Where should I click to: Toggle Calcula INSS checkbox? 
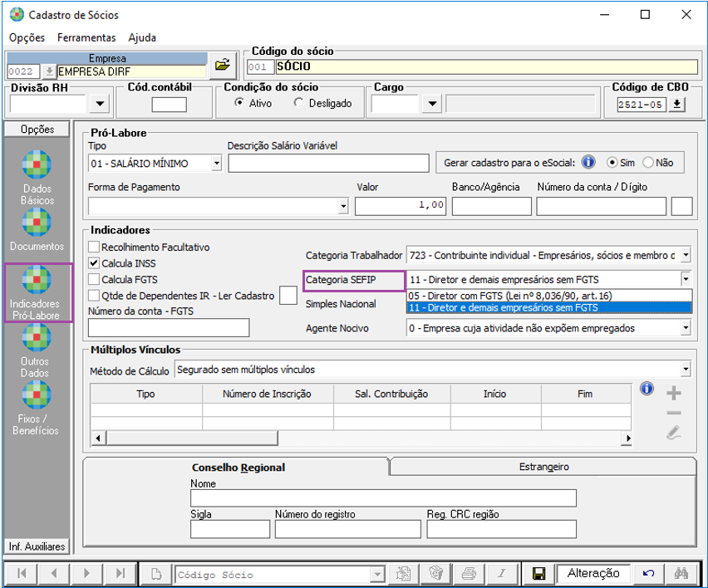click(x=94, y=263)
